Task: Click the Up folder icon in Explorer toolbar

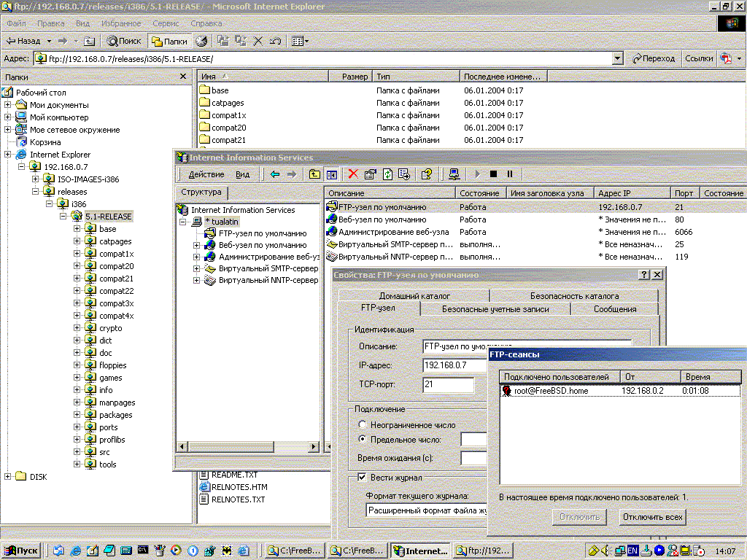Action: [89, 42]
